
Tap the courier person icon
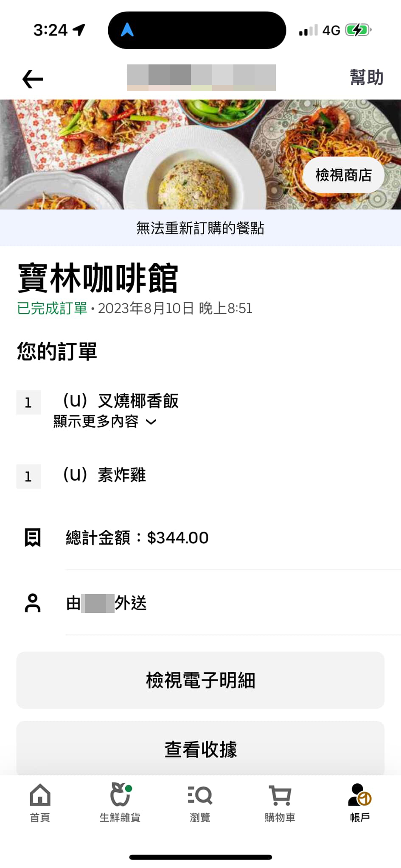(x=33, y=603)
